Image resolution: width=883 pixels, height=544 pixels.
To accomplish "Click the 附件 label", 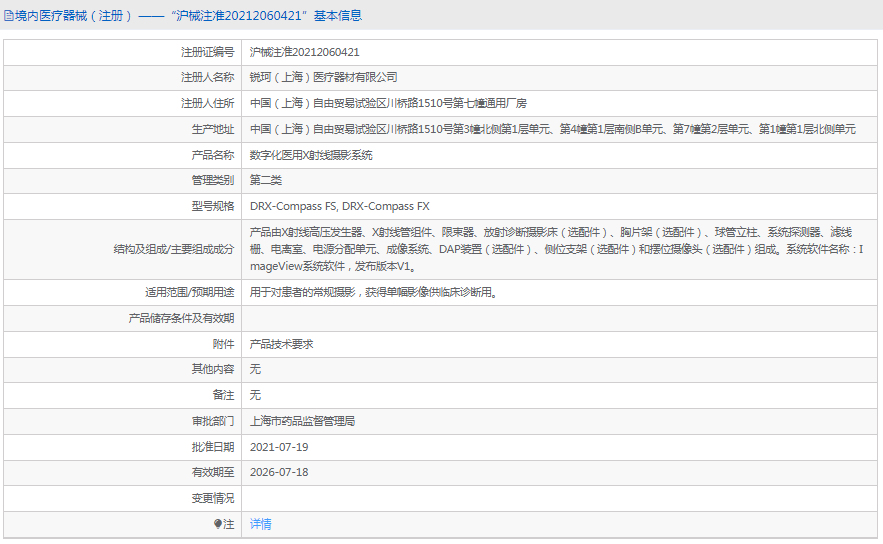I will pyautogui.click(x=224, y=345).
